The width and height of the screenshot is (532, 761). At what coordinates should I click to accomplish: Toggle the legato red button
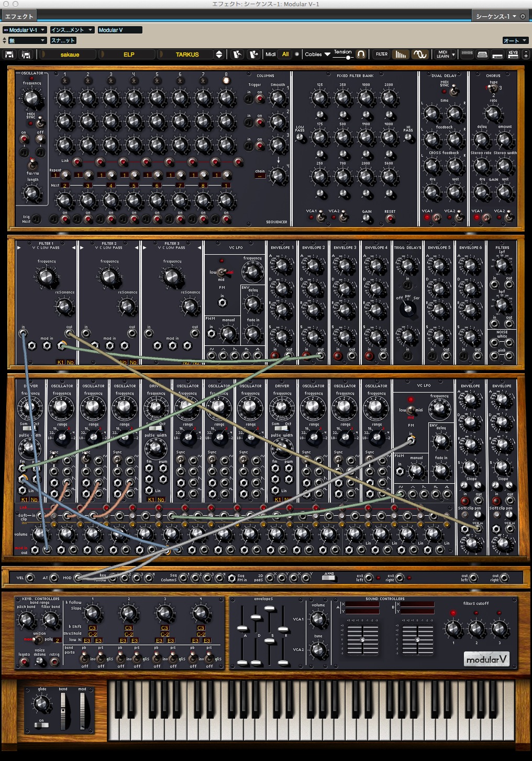pyautogui.click(x=24, y=662)
